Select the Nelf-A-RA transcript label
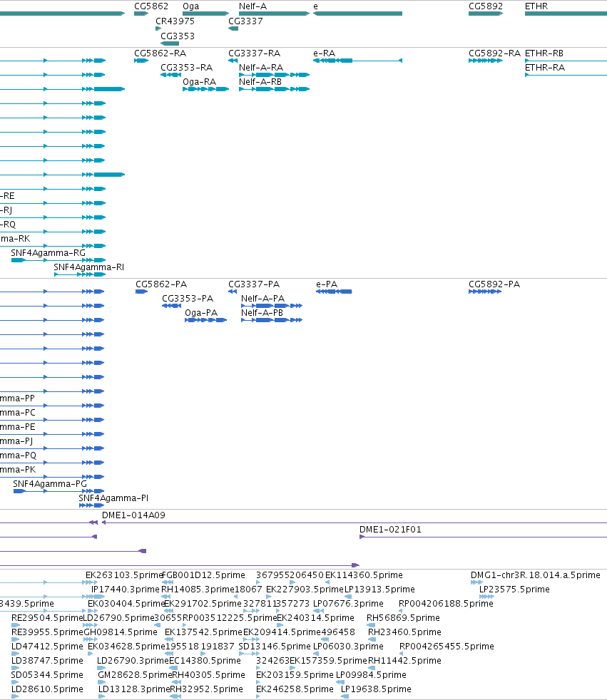607x700 pixels. pyautogui.click(x=261, y=68)
